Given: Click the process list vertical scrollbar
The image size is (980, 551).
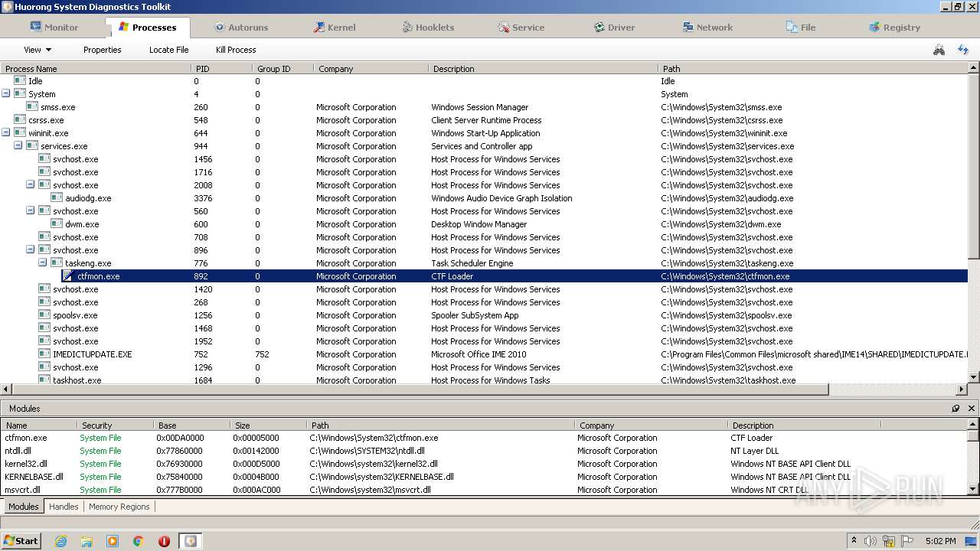Looking at the screenshot, I should tap(974, 167).
